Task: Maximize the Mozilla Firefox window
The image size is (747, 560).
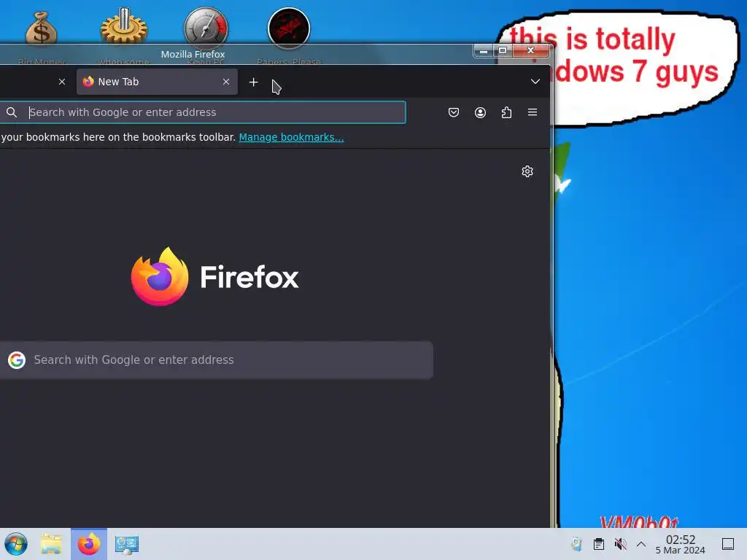Action: point(503,50)
